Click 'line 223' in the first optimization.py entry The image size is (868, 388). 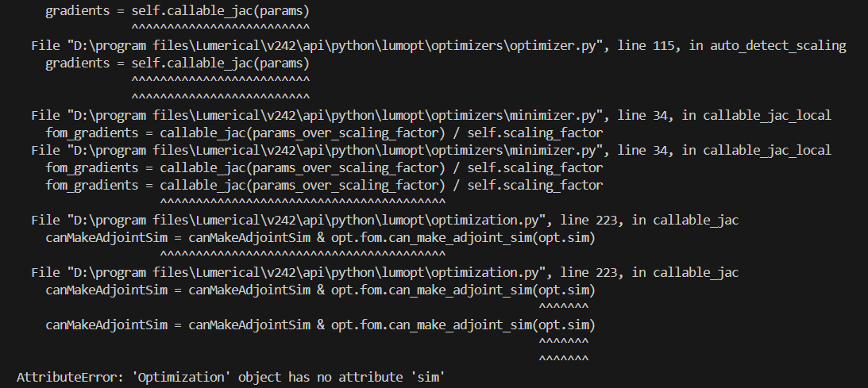pyautogui.click(x=588, y=220)
